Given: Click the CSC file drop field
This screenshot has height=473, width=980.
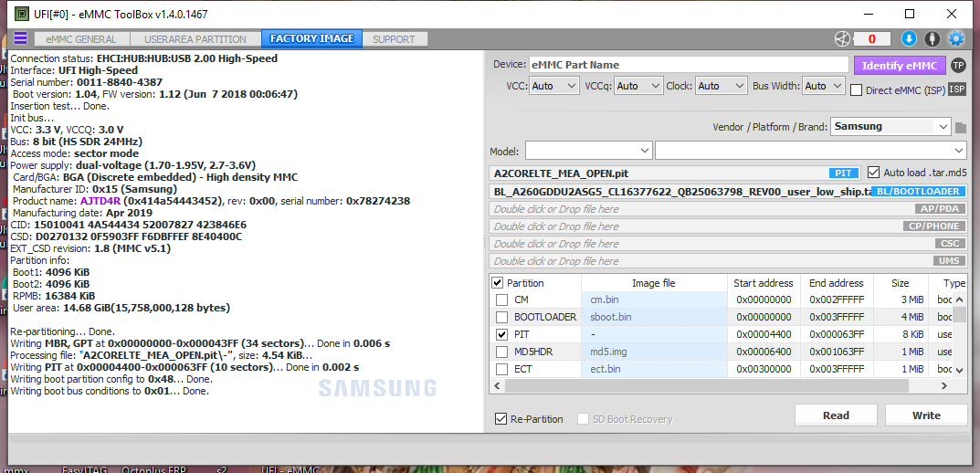Looking at the screenshot, I should (728, 244).
